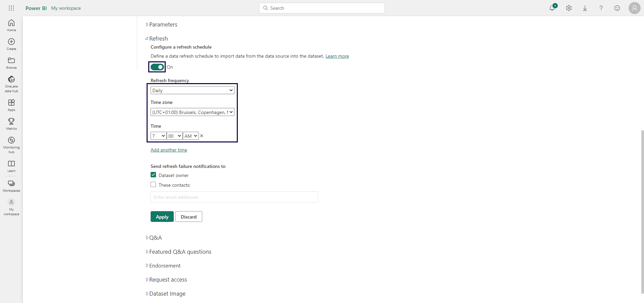Click the download arrow icon
The image size is (644, 303).
click(585, 8)
